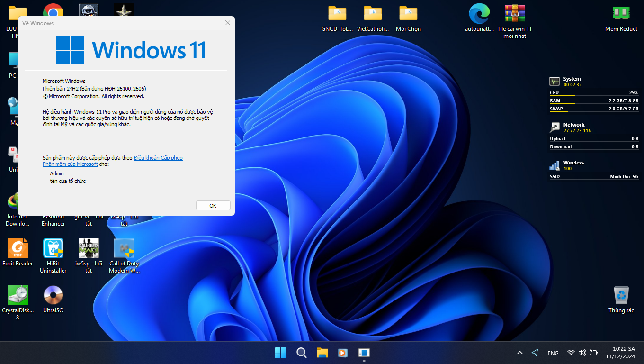Select the FxSound Enhancer shortcut label
The width and height of the screenshot is (644, 364).
coord(53,220)
